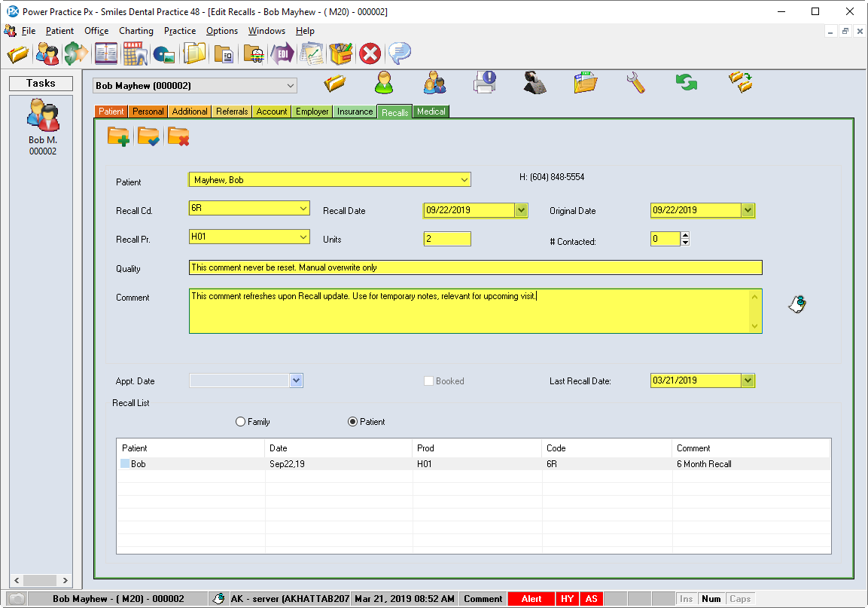Open the Recall Date calendar dropdown
This screenshot has height=608, width=868.
[x=521, y=210]
